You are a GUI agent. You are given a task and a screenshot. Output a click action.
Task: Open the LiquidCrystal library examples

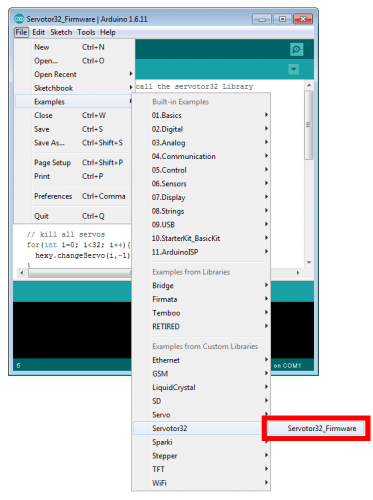[201, 388]
